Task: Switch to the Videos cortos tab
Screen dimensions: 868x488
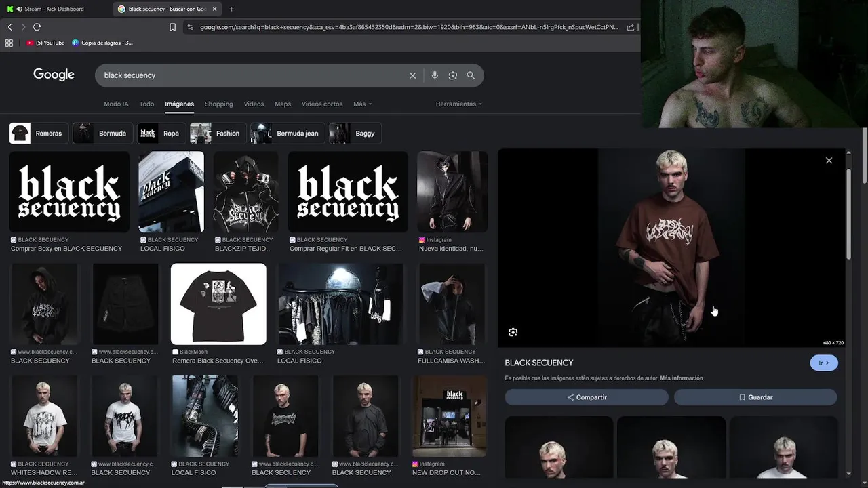Action: 322,104
